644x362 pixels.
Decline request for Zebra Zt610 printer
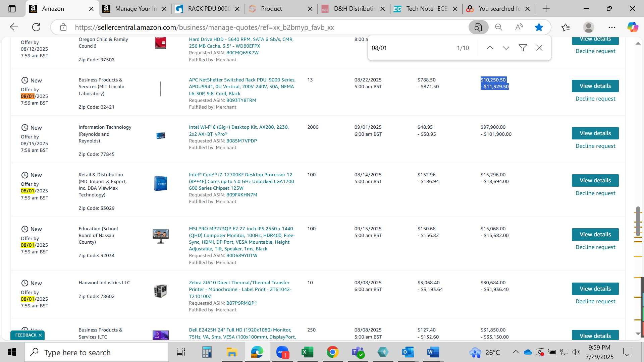coord(595,302)
